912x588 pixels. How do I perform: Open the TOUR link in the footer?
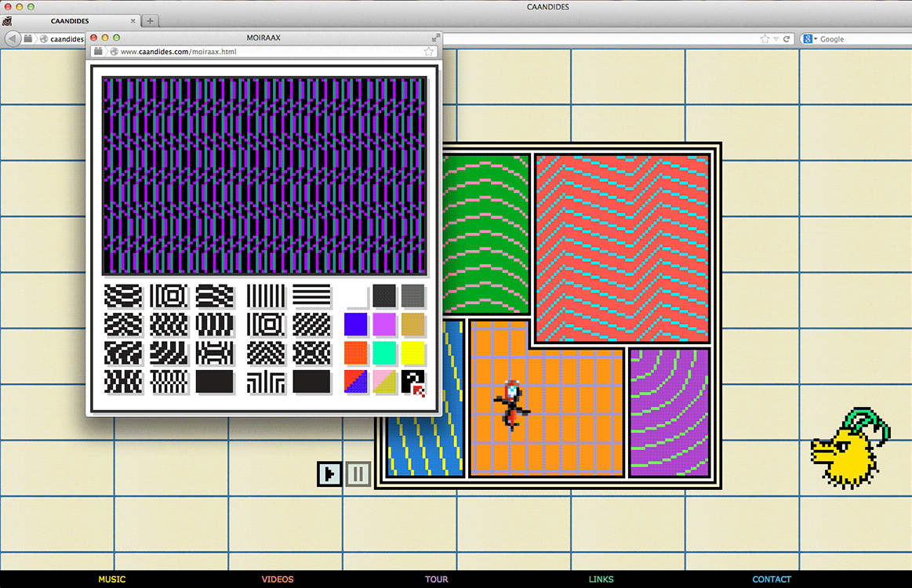click(x=437, y=579)
